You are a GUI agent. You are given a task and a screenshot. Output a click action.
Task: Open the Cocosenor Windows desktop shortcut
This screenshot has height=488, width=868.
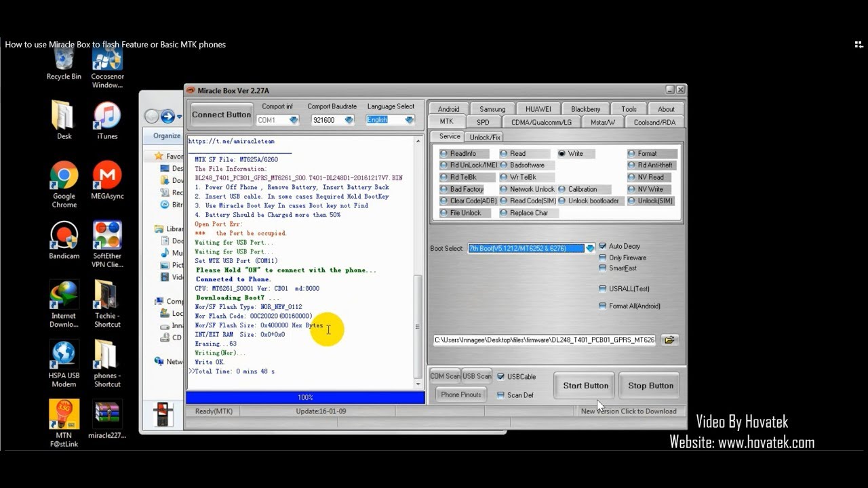tap(107, 68)
